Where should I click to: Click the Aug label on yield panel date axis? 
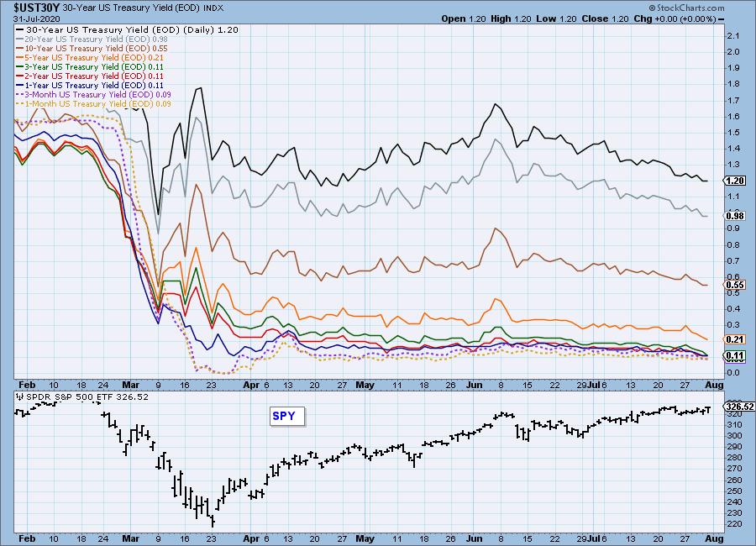coord(714,385)
